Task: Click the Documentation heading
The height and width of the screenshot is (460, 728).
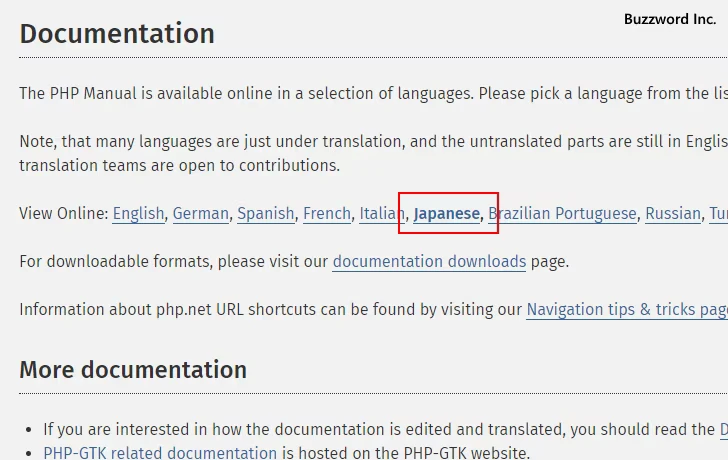Action: 117,34
